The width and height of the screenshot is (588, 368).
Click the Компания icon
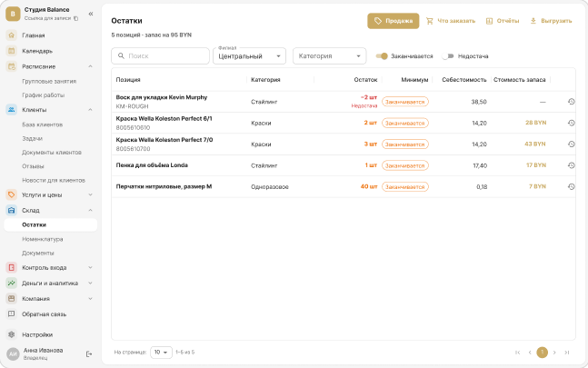(x=12, y=299)
